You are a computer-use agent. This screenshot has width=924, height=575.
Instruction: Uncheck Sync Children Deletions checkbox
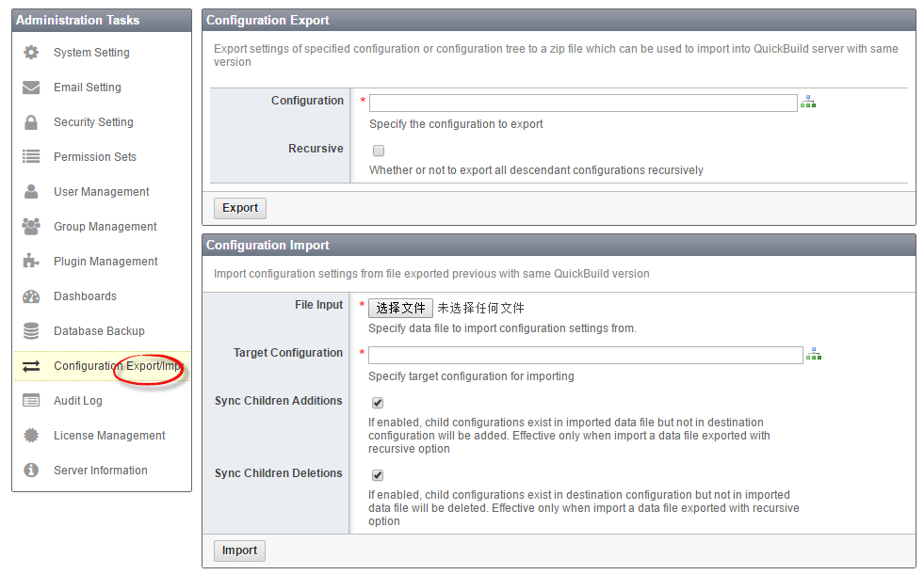tap(378, 475)
